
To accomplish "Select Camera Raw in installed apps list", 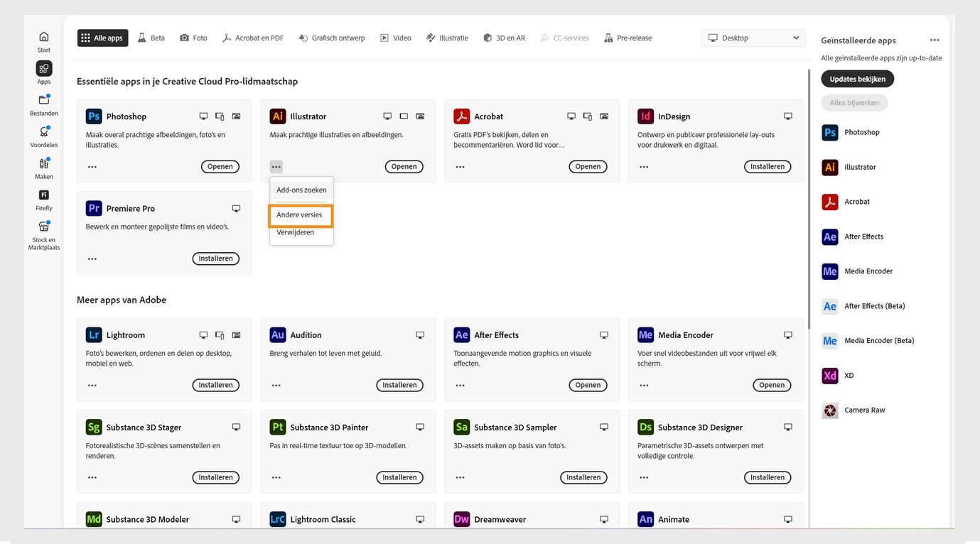I will [x=854, y=410].
